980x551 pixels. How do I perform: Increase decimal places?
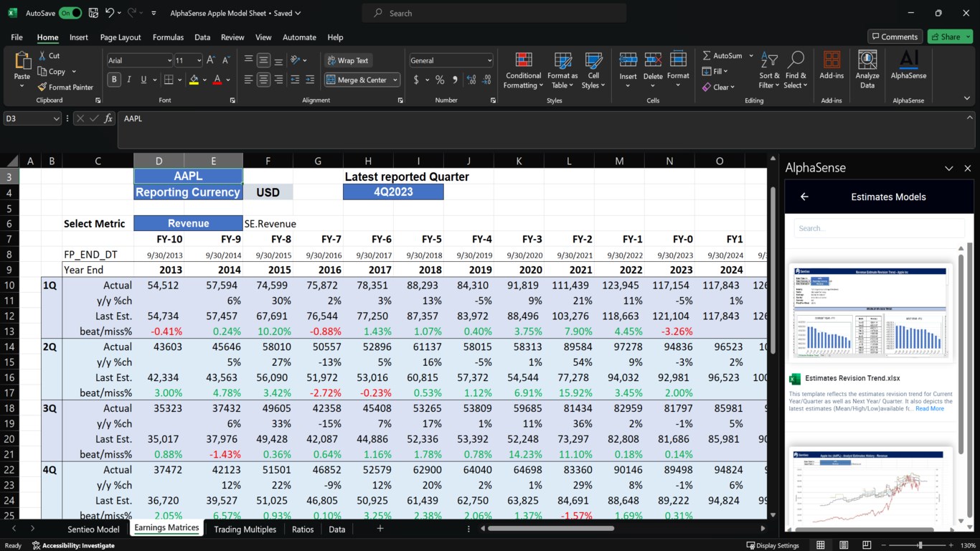click(472, 80)
